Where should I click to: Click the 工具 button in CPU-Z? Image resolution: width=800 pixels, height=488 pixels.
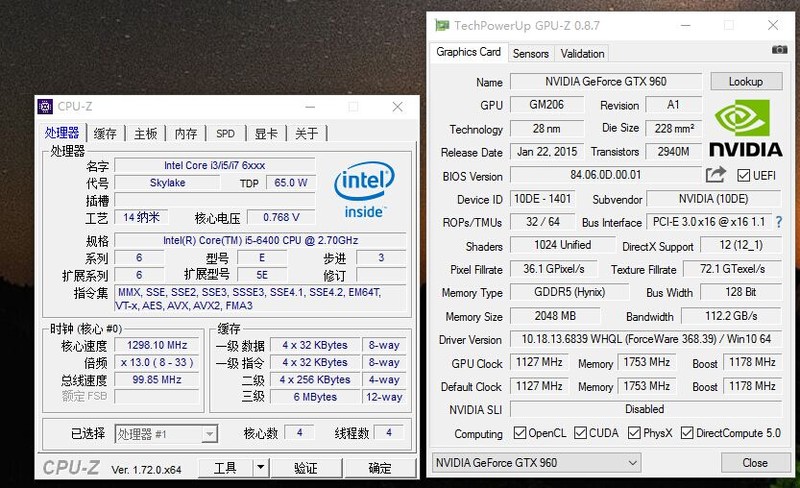pyautogui.click(x=225, y=467)
